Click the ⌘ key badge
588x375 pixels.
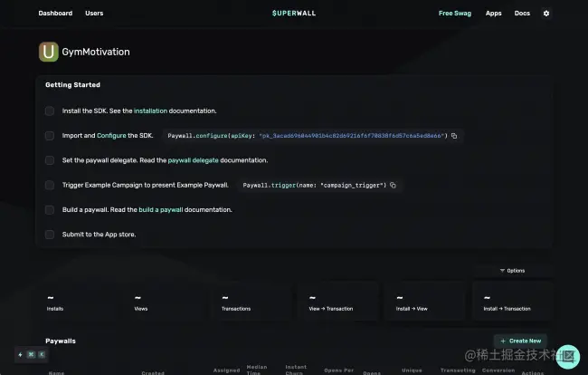tap(31, 355)
